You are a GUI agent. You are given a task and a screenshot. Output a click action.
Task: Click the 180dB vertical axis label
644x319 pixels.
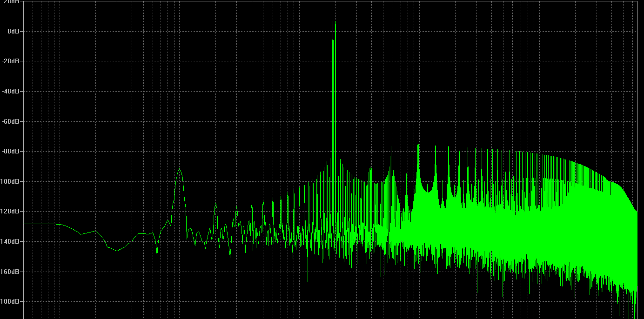click(x=10, y=301)
